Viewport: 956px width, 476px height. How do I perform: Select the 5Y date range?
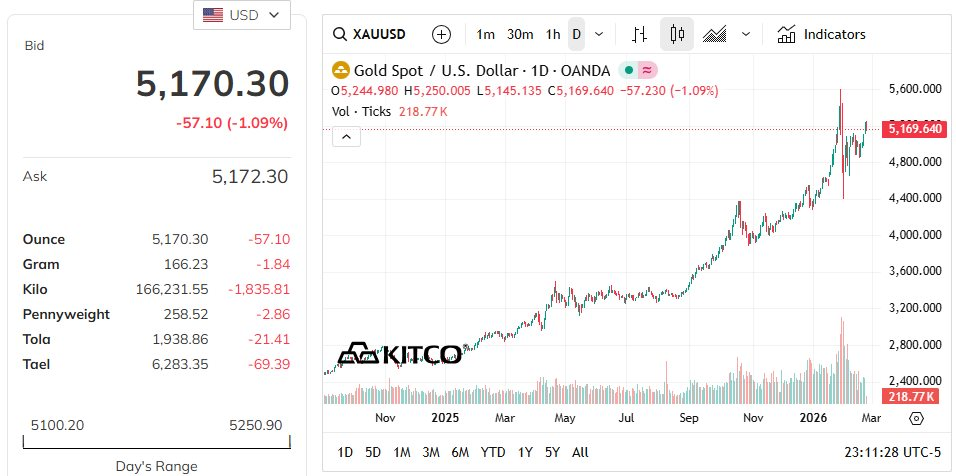point(552,452)
